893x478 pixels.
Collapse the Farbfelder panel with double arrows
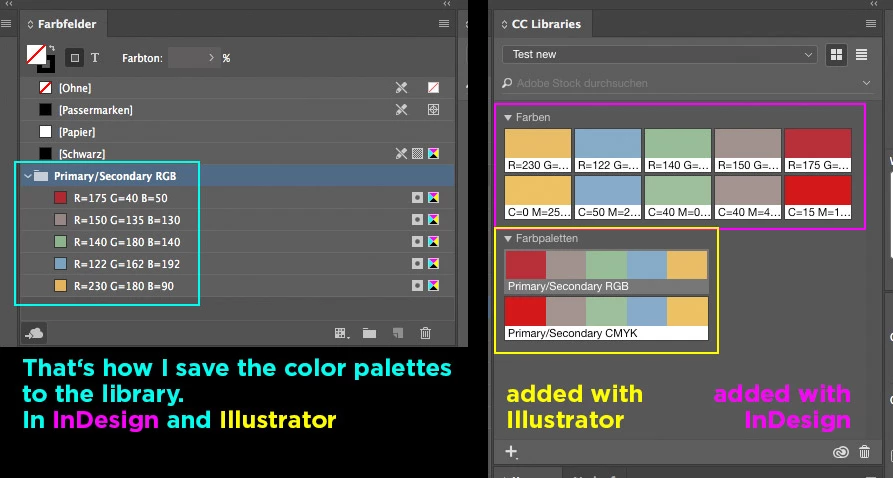click(x=447, y=4)
